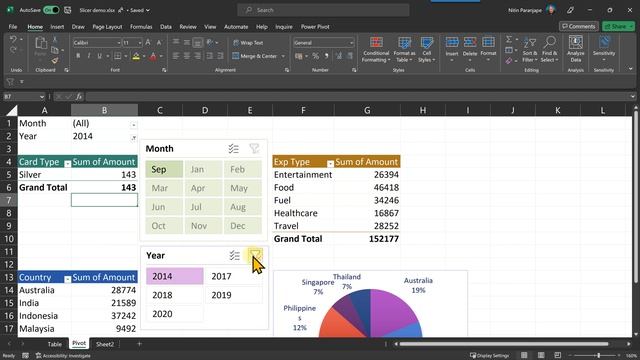Click the Insert cells icon
The width and height of the screenshot is (640, 360).
[452, 42]
